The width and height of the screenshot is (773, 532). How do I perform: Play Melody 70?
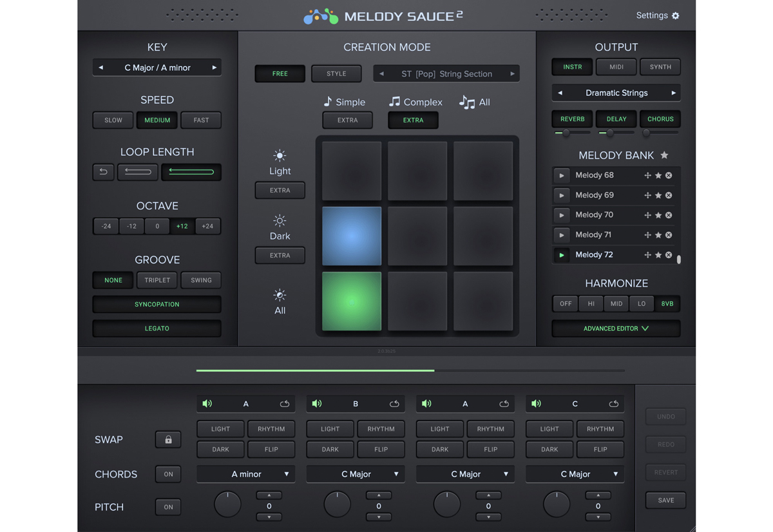561,215
